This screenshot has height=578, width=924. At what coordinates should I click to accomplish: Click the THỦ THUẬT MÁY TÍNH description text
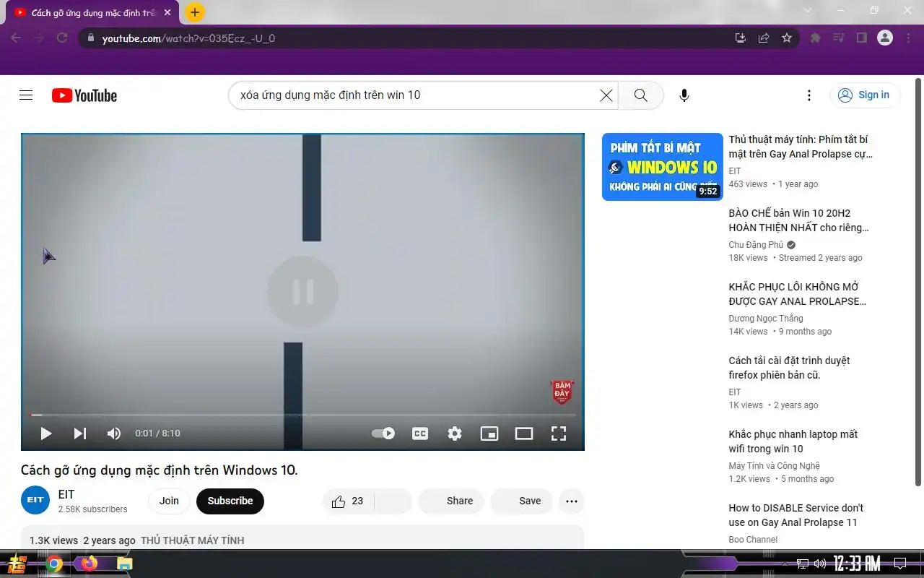pos(192,540)
